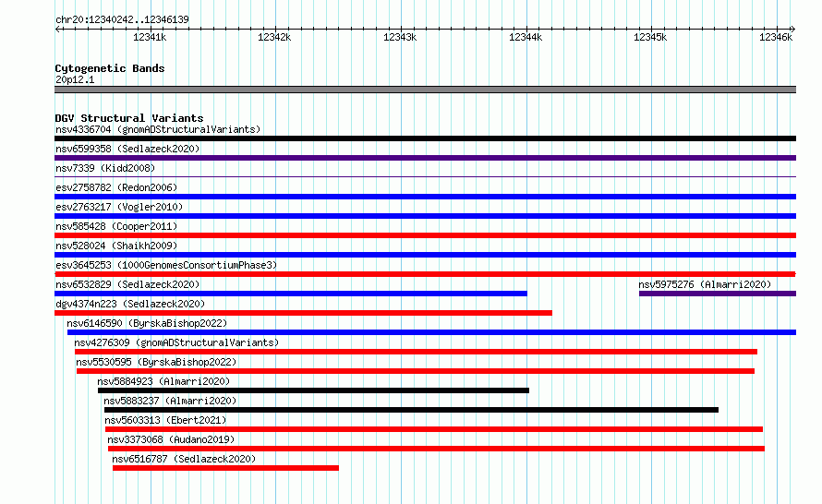Image resolution: width=822 pixels, height=504 pixels.
Task: Select the black nsv5884923 variant bar
Action: (313, 390)
